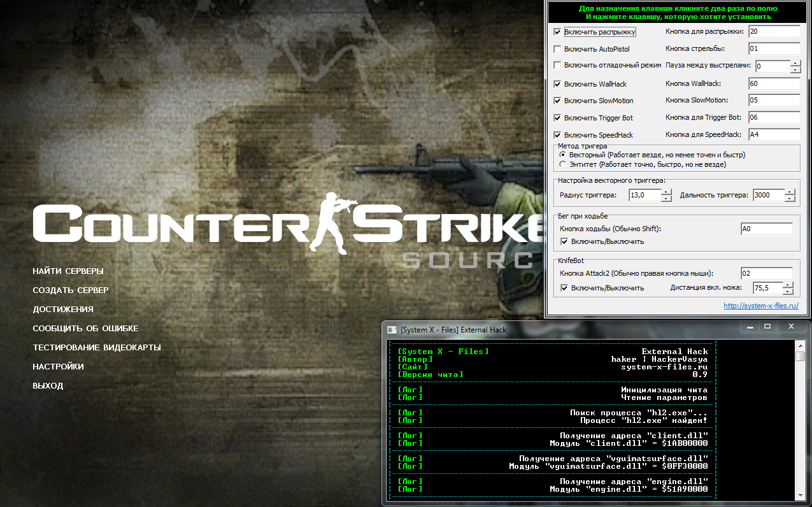This screenshot has height=507, width=812.
Task: Click the 'Кнопка Attack2' key field
Action: click(767, 273)
